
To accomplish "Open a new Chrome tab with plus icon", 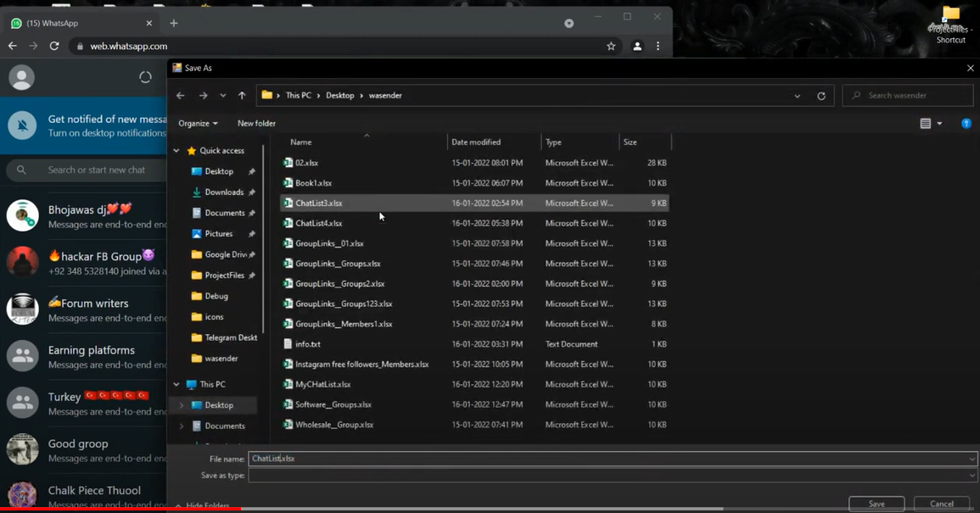I will 174,23.
